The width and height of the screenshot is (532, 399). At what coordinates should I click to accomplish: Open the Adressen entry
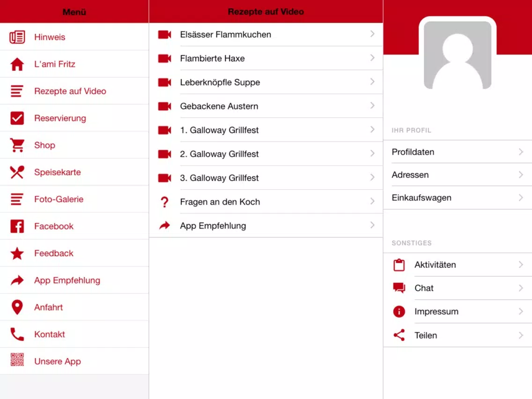coord(458,175)
